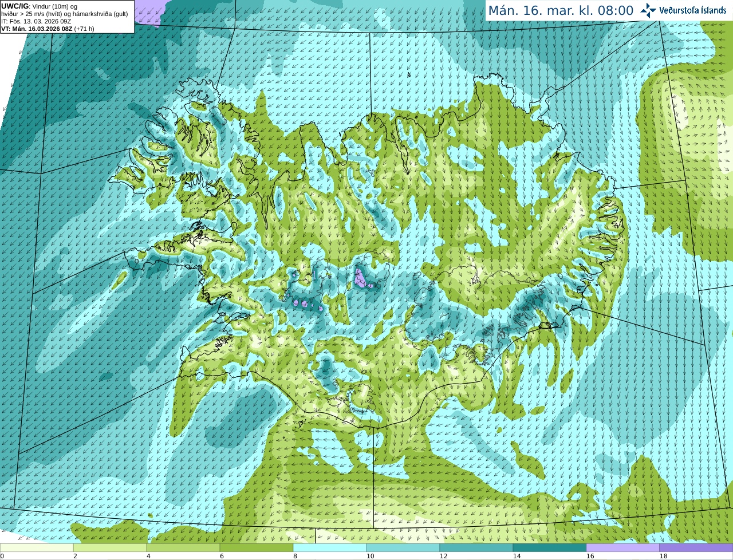Pick the lavender 16–18 m/s legend swatch

pos(623,548)
